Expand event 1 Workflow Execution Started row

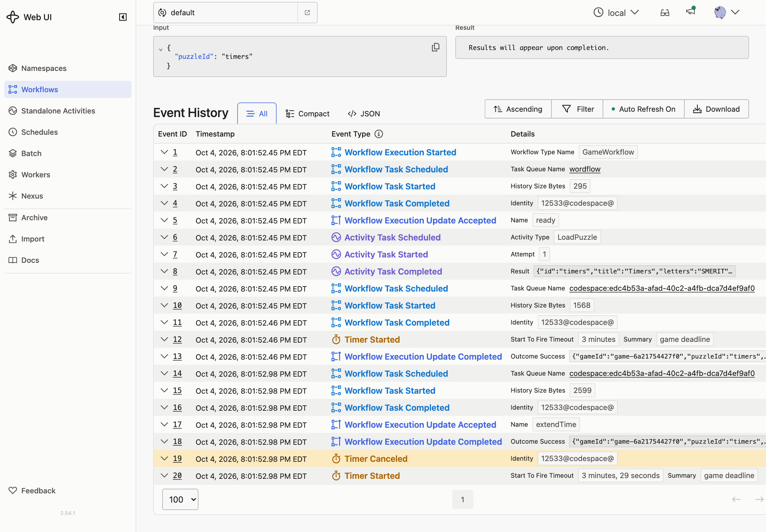pyautogui.click(x=164, y=152)
